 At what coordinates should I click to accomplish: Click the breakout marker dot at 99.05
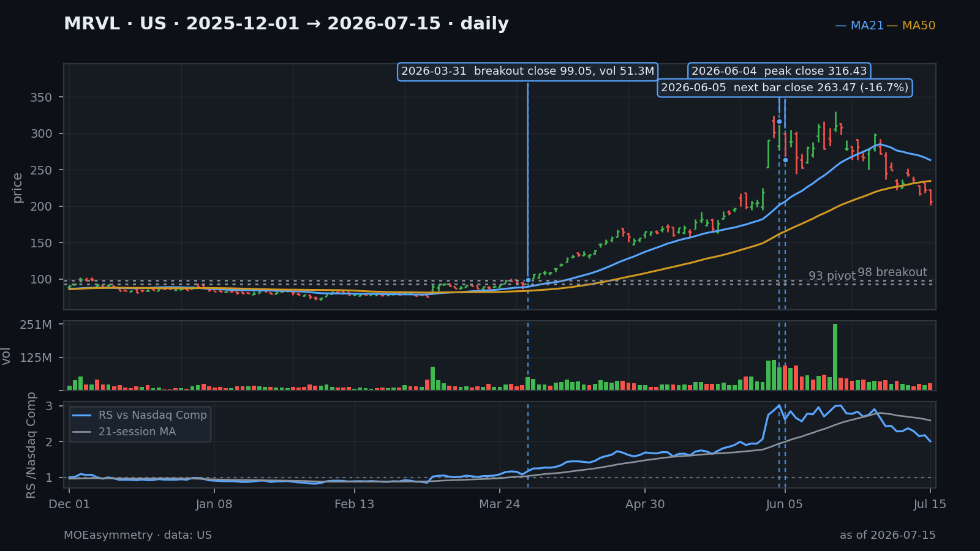[528, 280]
